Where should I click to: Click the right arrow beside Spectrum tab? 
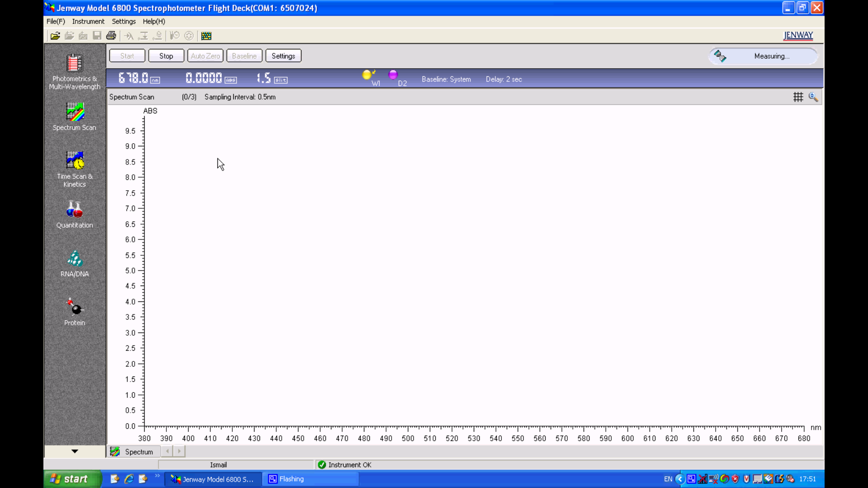point(179,451)
